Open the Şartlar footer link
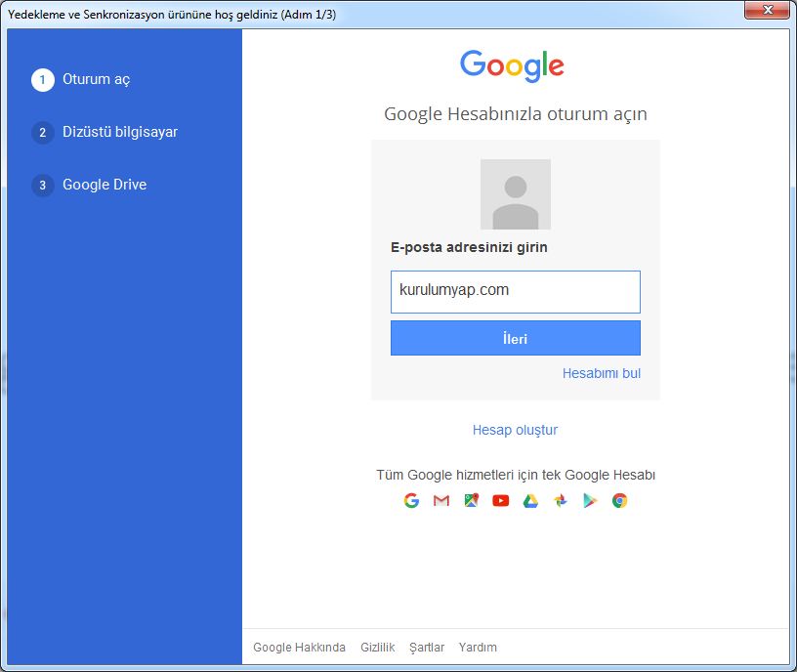The width and height of the screenshot is (797, 672). pos(427,647)
